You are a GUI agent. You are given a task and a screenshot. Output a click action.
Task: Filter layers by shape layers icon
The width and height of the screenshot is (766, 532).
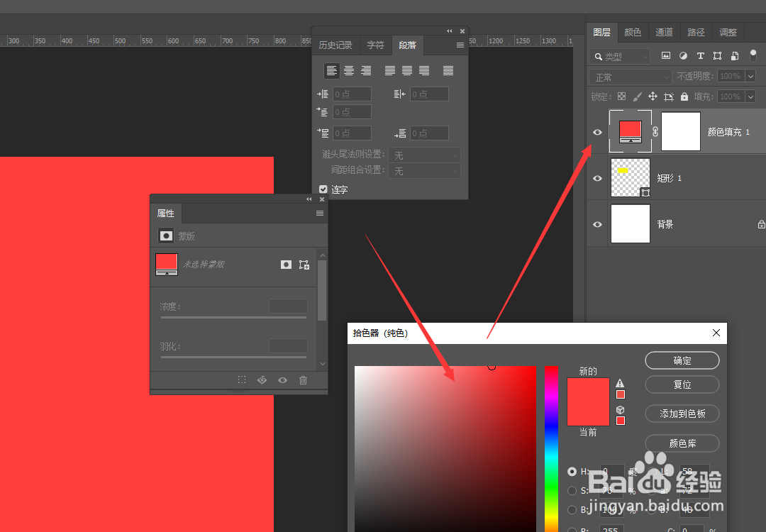[717, 56]
